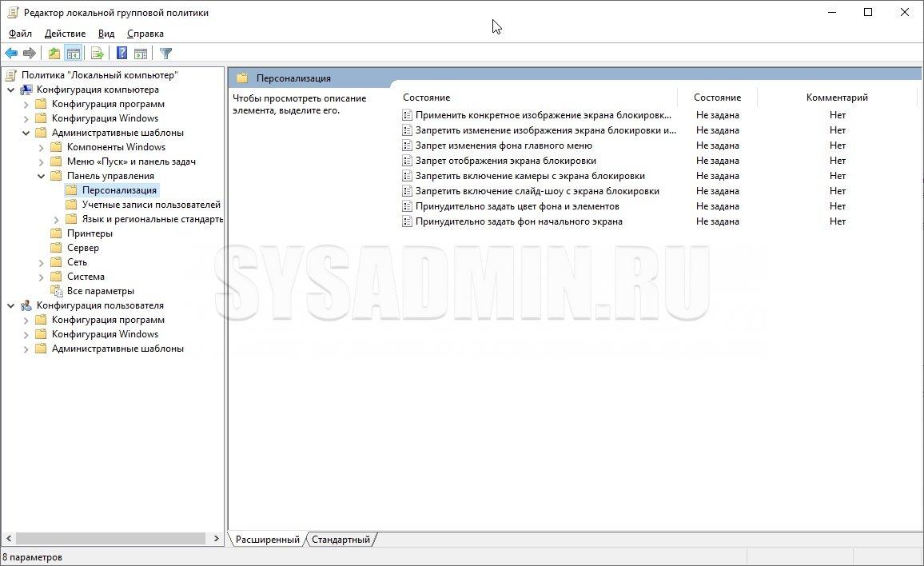Collapse computer 'Административные шаблоны' node

26,134
